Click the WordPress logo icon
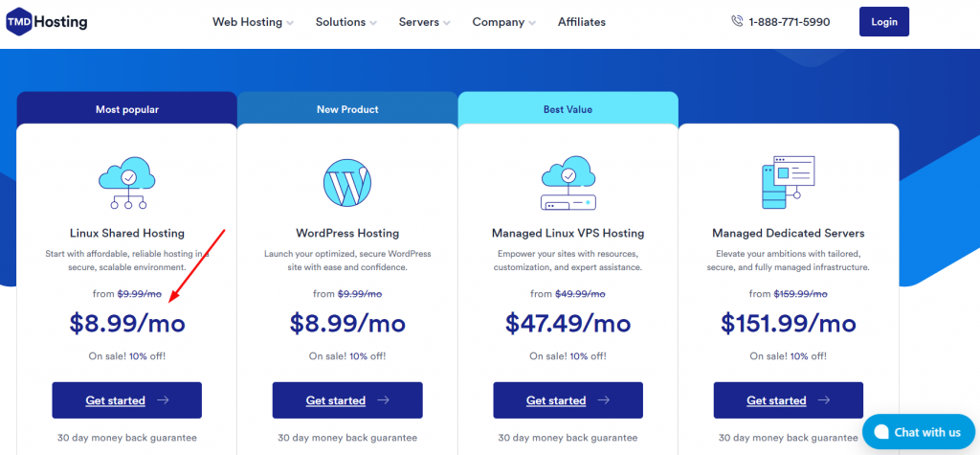The image size is (980, 455). (347, 182)
